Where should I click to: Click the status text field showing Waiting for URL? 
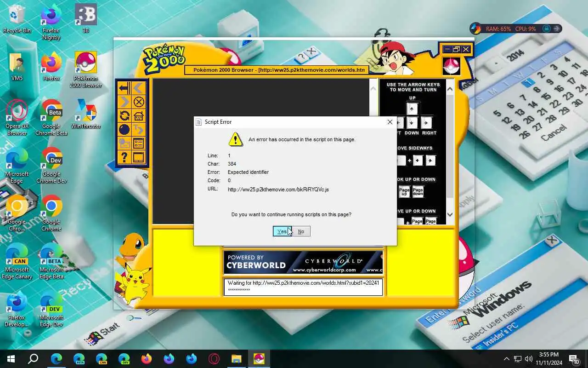pos(303,287)
